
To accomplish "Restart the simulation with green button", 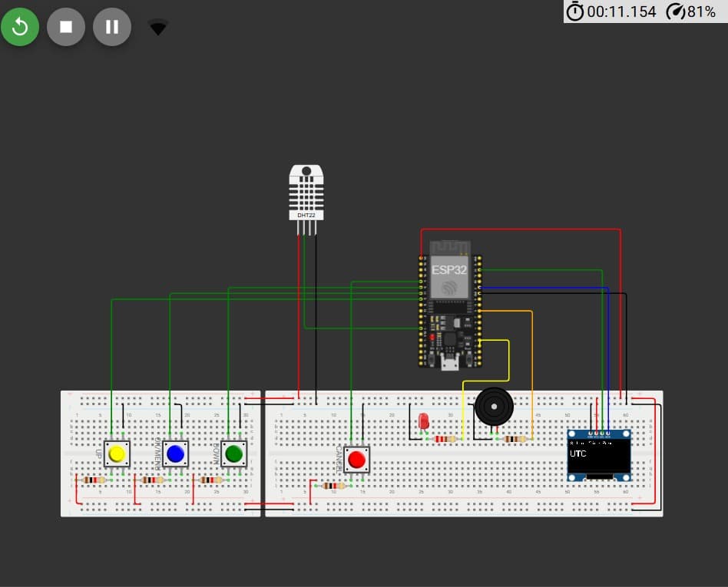I will [x=20, y=27].
